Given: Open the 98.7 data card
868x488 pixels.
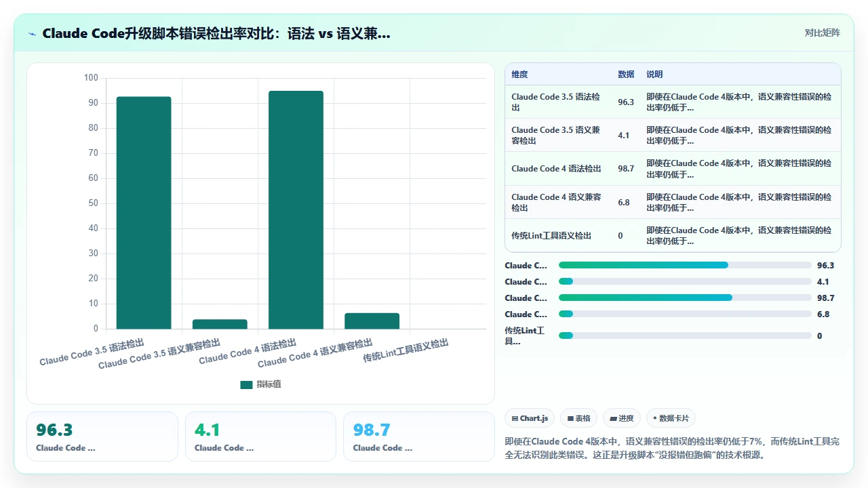Looking at the screenshot, I should point(419,436).
